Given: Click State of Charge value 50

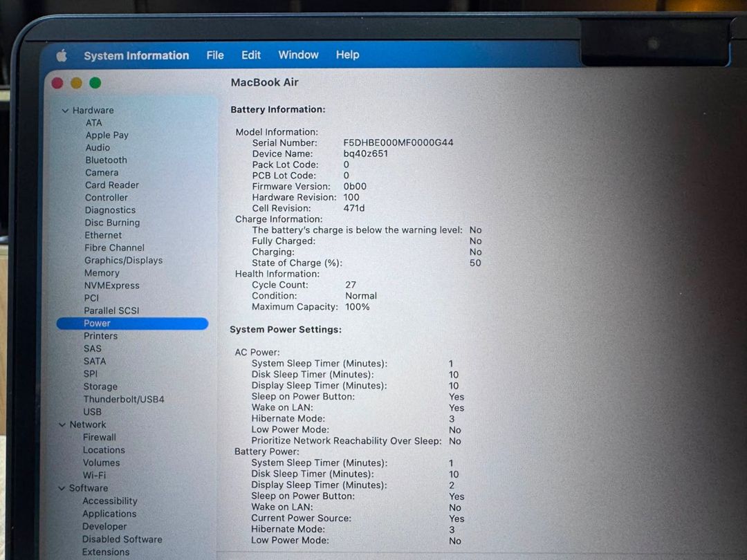Looking at the screenshot, I should pos(475,263).
